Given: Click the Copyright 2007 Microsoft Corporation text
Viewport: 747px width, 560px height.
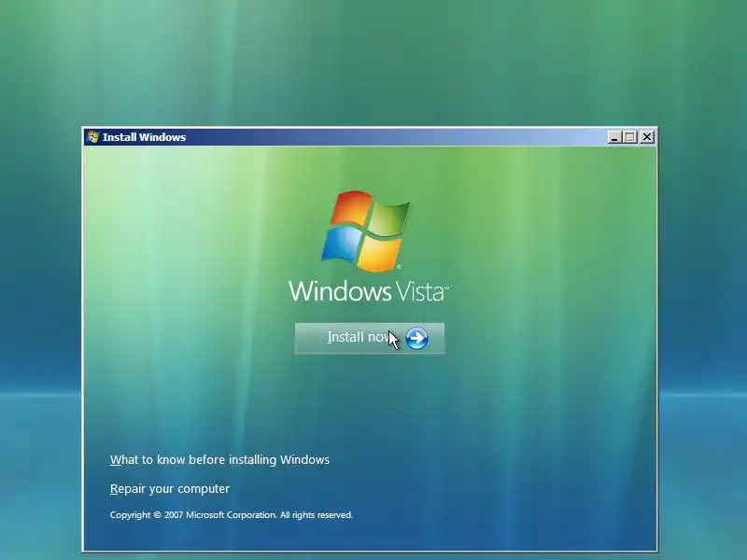Looking at the screenshot, I should point(231,515).
